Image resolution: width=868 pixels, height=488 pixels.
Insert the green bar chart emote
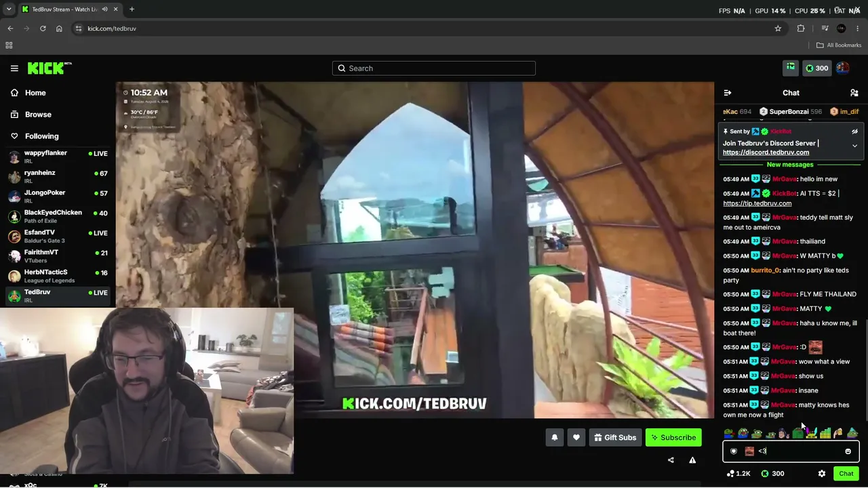[825, 434]
